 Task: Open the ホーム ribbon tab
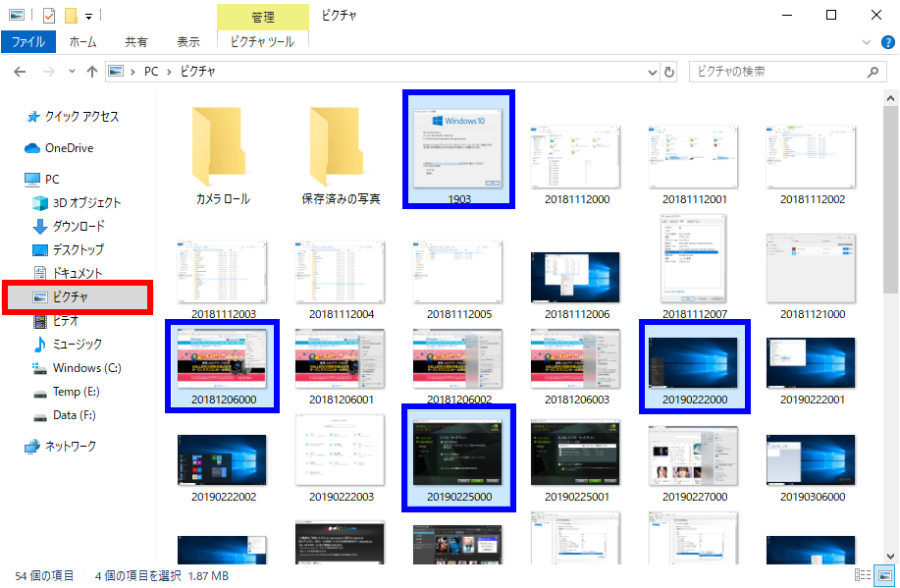coord(83,42)
